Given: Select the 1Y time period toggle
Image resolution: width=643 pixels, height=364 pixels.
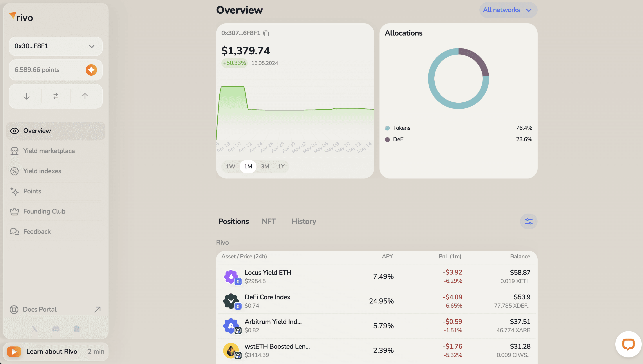Looking at the screenshot, I should (x=281, y=166).
